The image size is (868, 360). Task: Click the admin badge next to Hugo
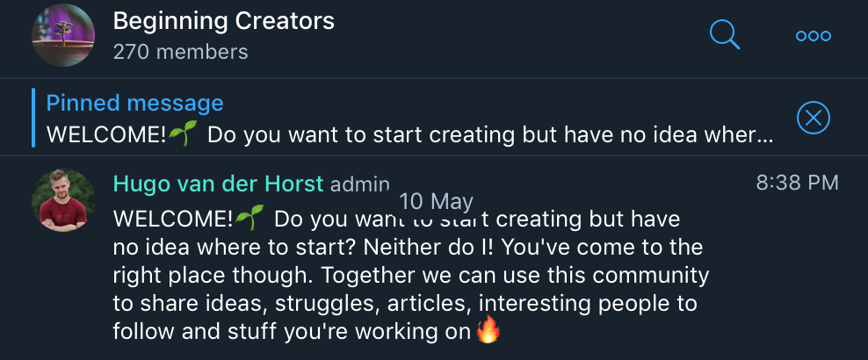tap(359, 184)
